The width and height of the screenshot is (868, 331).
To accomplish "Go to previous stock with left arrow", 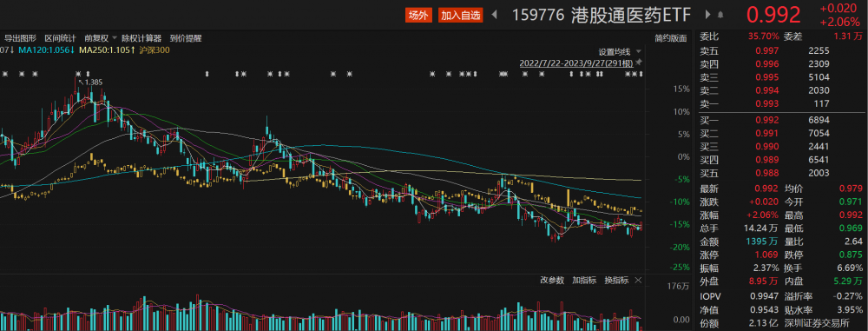I will point(494,15).
